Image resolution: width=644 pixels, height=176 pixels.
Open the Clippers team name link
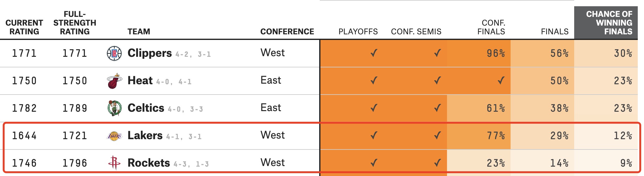tap(150, 53)
